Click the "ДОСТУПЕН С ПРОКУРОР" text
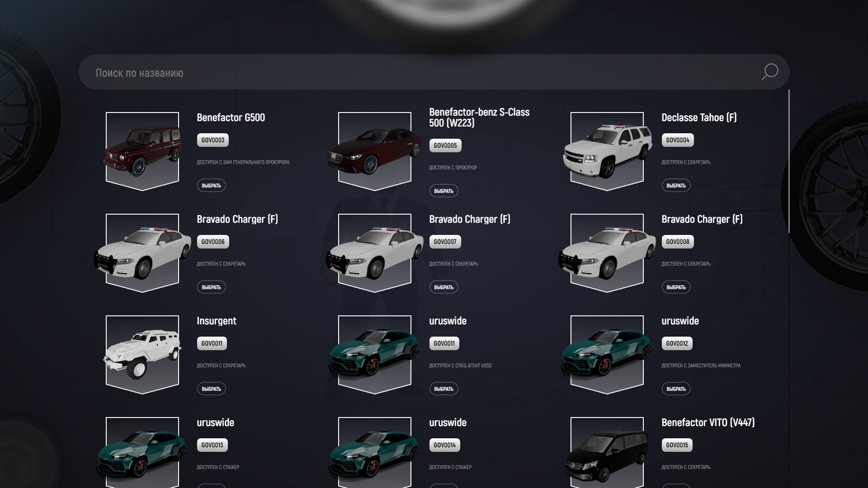Image resolution: width=868 pixels, height=488 pixels. tap(453, 168)
